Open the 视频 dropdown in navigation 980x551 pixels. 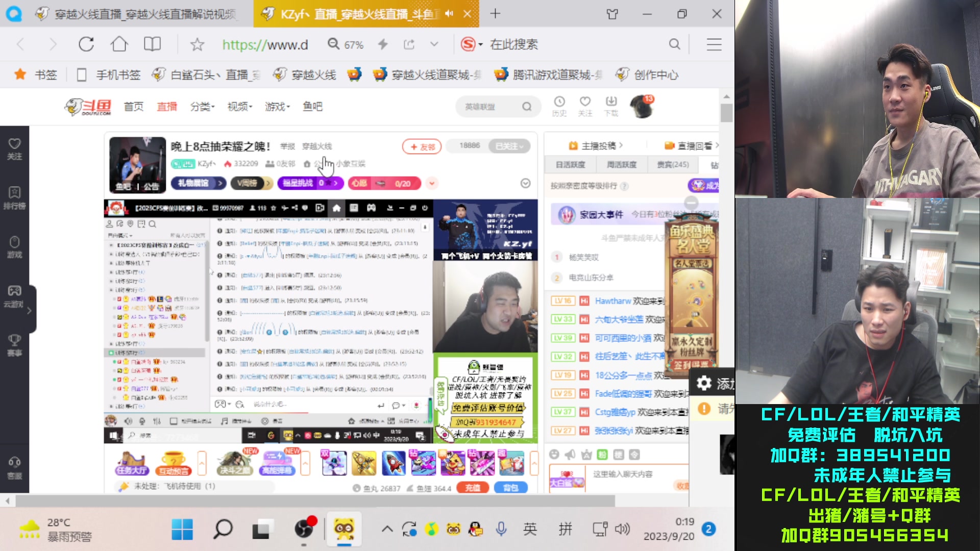click(x=239, y=106)
